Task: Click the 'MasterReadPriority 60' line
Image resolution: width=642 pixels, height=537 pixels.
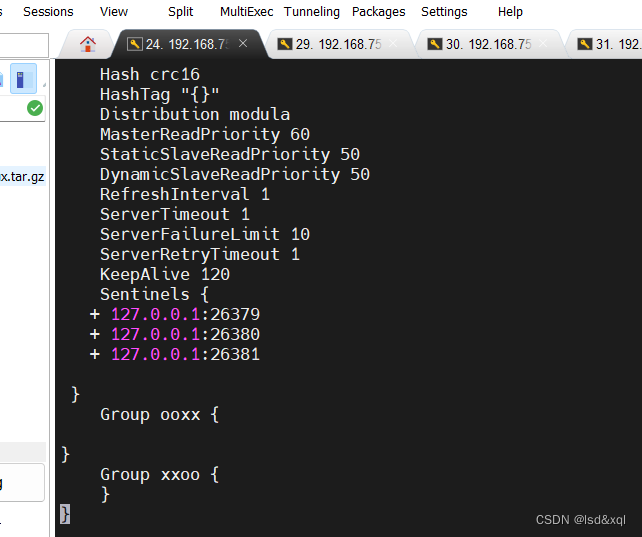Action: (x=205, y=135)
